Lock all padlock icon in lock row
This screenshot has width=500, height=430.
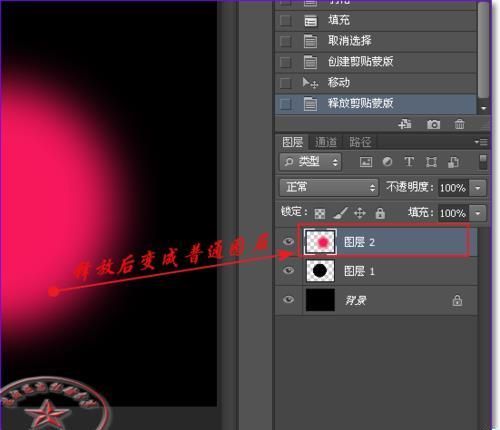click(x=380, y=213)
